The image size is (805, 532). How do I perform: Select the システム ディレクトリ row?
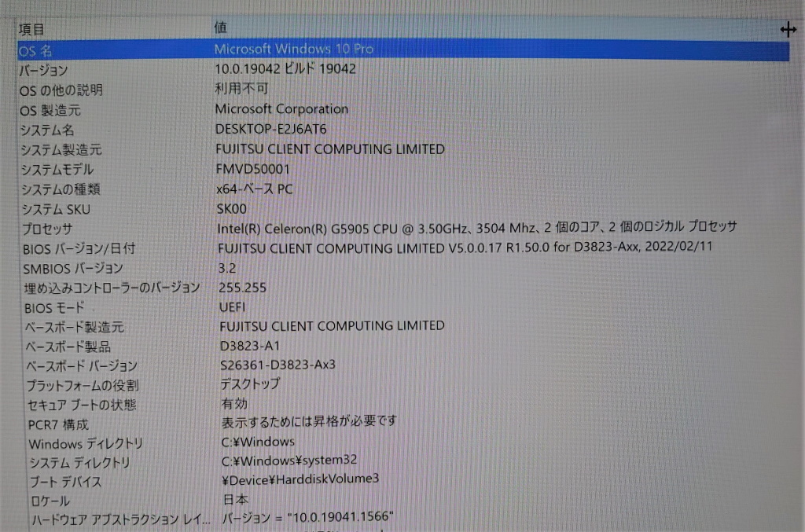coord(79,464)
